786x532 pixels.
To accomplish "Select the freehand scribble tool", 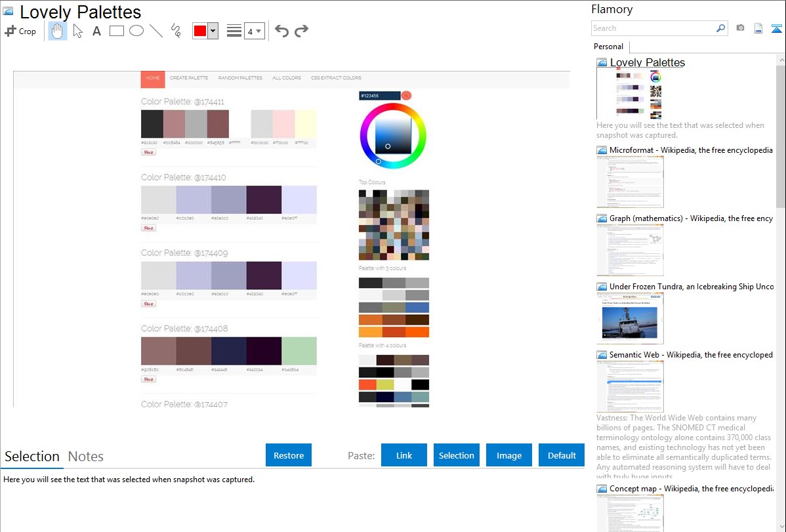I will pyautogui.click(x=176, y=31).
